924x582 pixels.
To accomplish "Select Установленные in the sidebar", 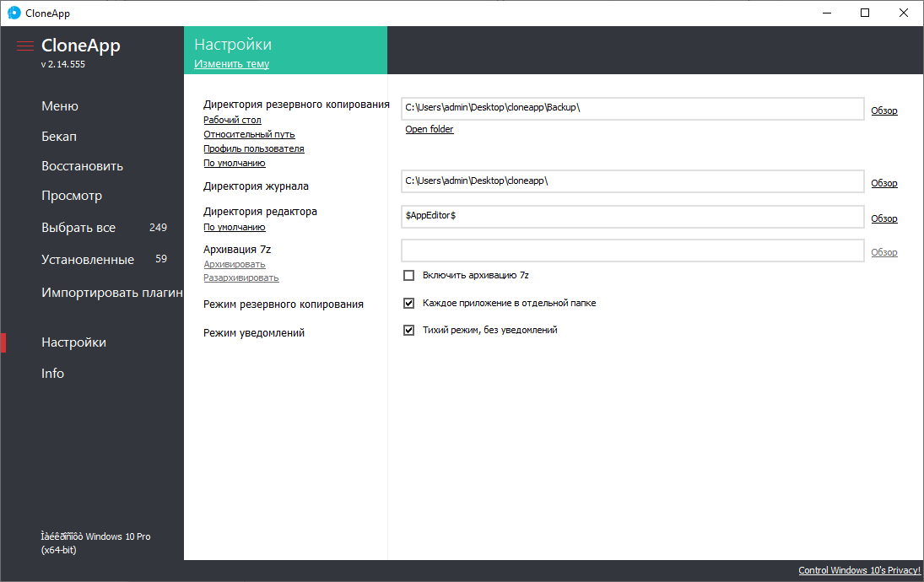I will point(88,260).
